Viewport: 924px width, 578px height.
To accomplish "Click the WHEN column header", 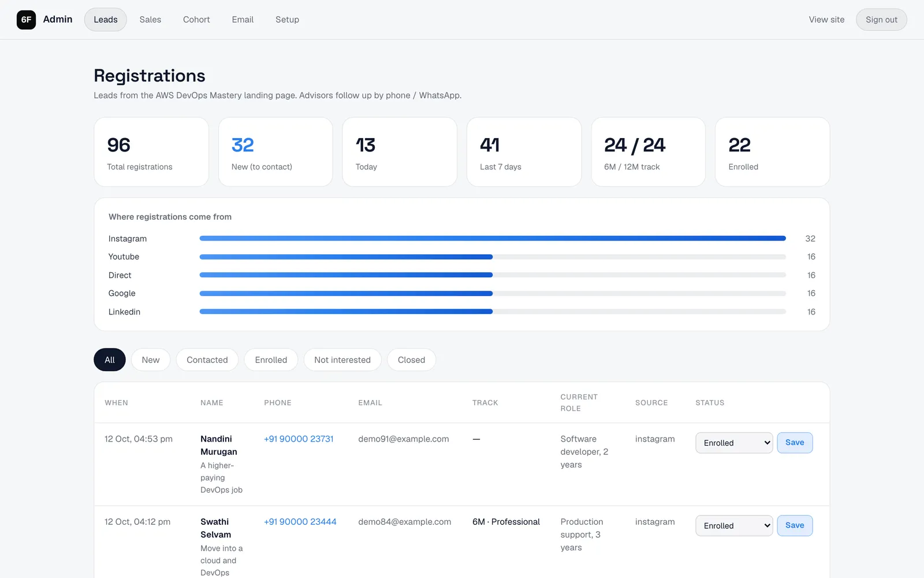I will point(117,402).
